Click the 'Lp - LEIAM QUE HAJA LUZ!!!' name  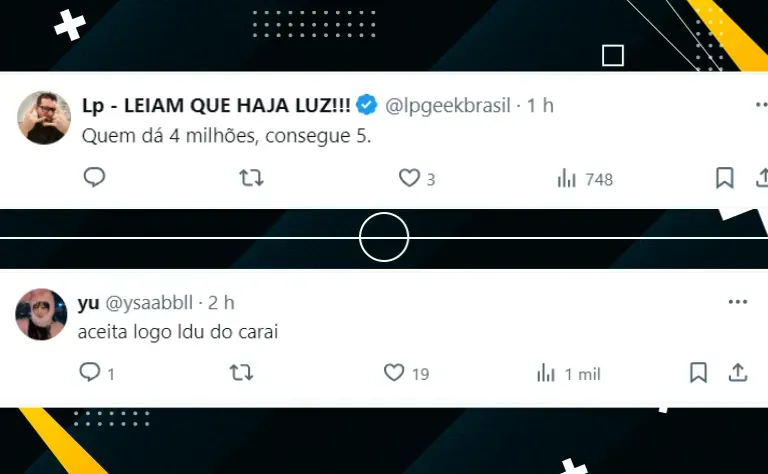coord(216,105)
